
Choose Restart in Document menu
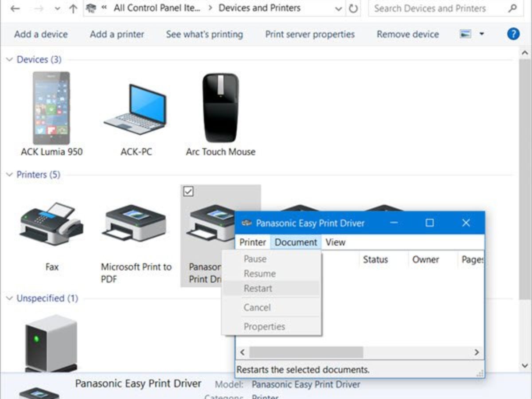point(271,288)
